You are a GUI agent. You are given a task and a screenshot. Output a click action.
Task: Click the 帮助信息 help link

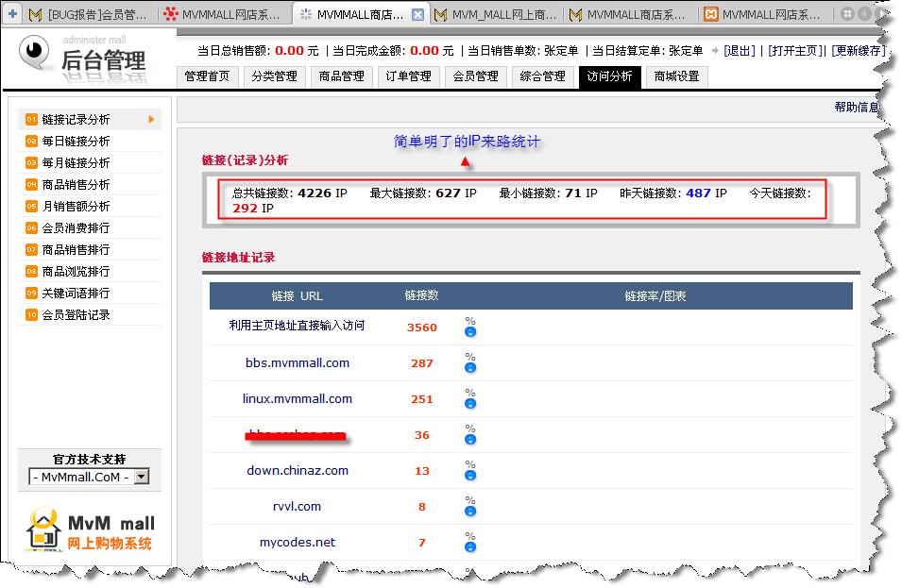click(857, 107)
